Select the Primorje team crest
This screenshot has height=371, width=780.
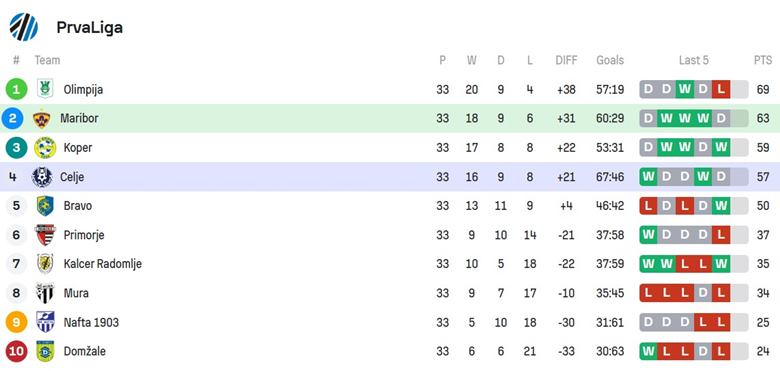tap(45, 235)
